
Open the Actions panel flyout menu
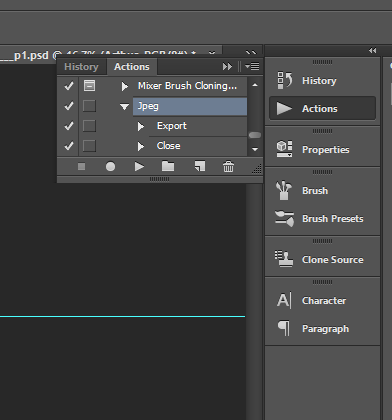click(x=252, y=66)
